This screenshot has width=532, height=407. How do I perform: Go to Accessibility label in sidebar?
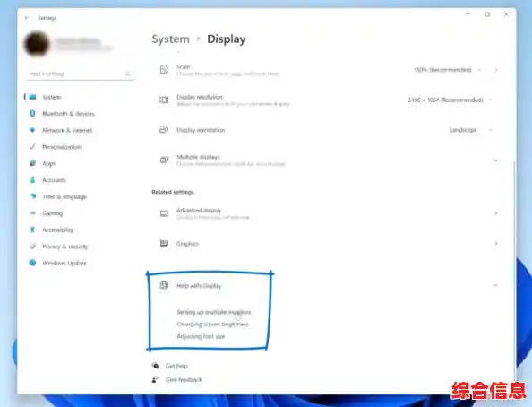click(x=57, y=230)
